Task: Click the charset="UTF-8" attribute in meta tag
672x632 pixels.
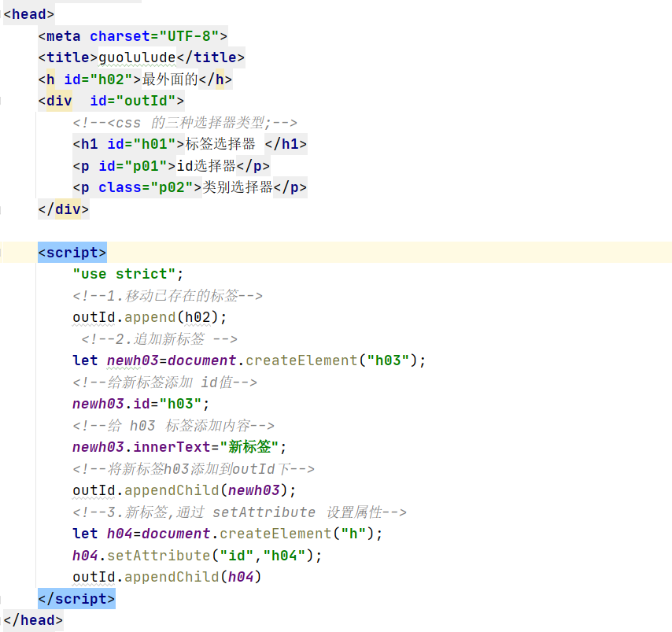Action: [x=154, y=36]
